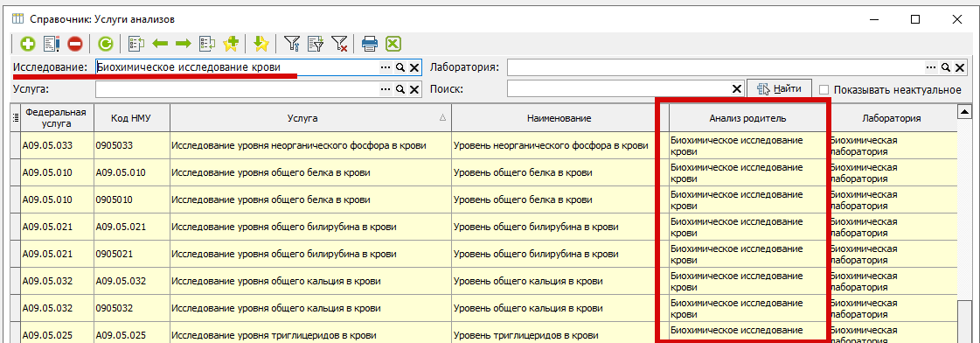Click the red minus Delete record icon

tap(75, 44)
